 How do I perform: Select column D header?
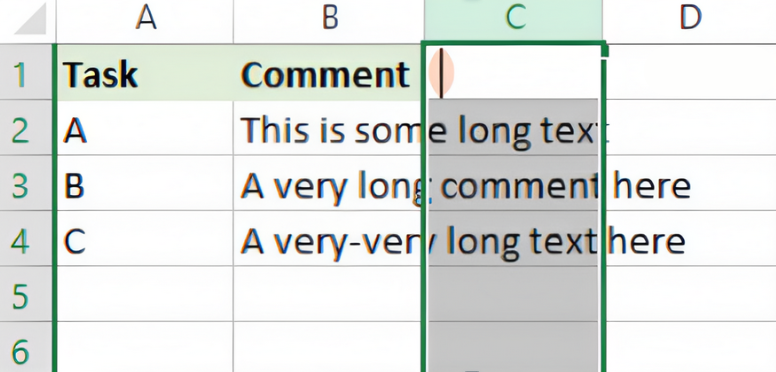[689, 19]
